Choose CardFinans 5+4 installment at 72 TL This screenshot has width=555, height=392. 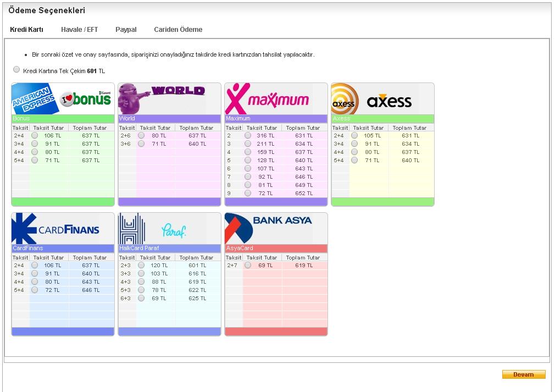coord(35,290)
